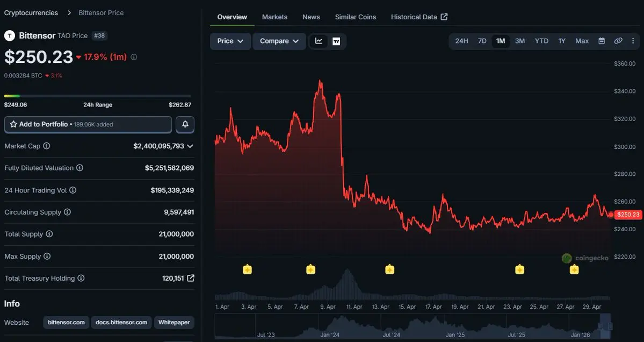Viewport: 644px width, 342px height.
Task: Click the star Add to Portfolio button
Action: 88,124
